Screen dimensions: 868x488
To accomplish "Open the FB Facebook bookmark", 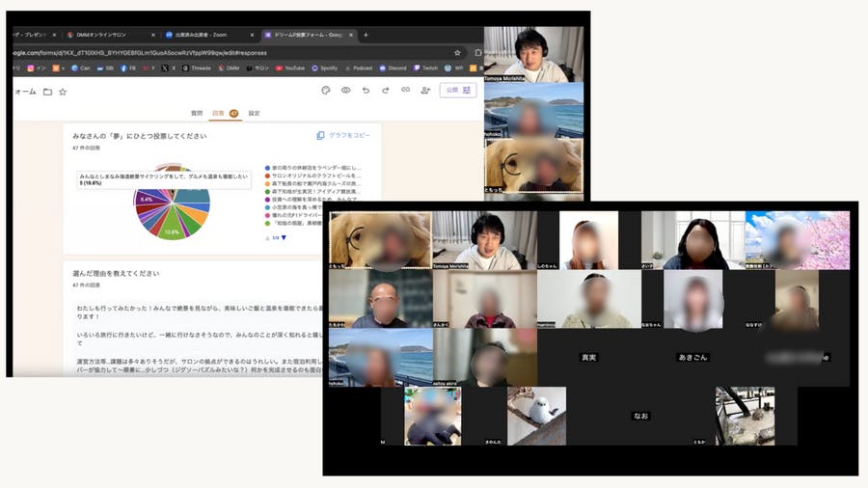I will [x=128, y=68].
